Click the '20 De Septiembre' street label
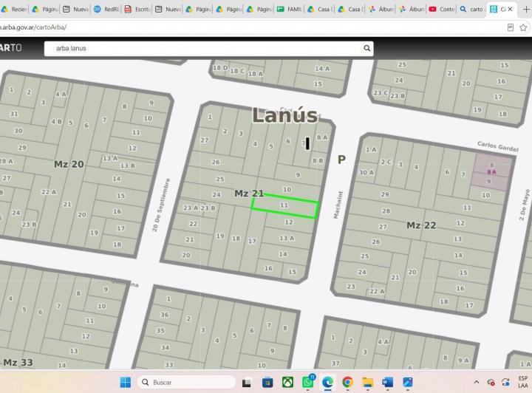Viewport: 532px width, 393px height. click(161, 205)
